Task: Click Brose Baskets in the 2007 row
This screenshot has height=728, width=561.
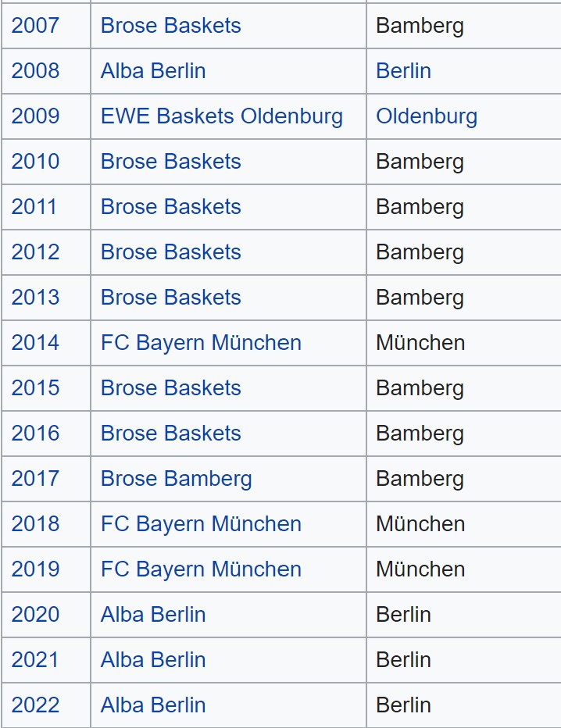Action: coord(171,26)
